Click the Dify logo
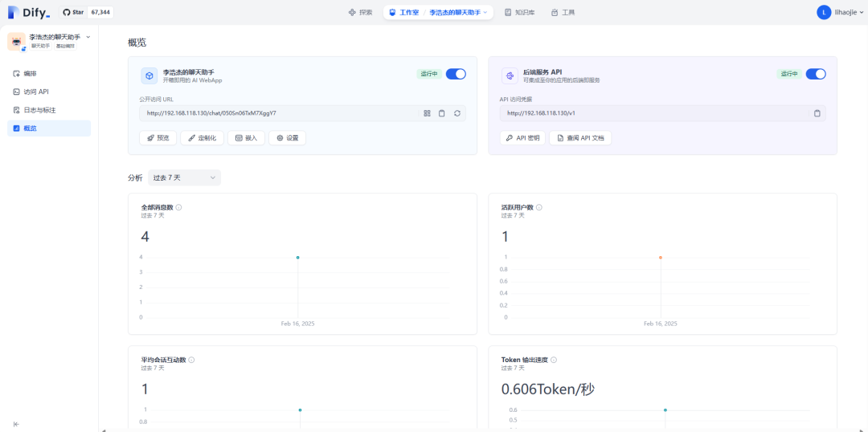Screen dimensions: 868x432 click(x=29, y=12)
